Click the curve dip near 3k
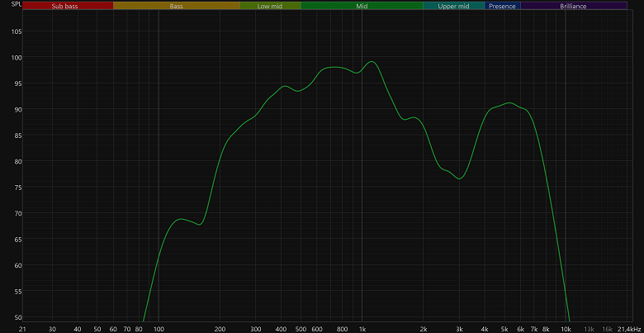This screenshot has width=644, height=333. [460, 178]
